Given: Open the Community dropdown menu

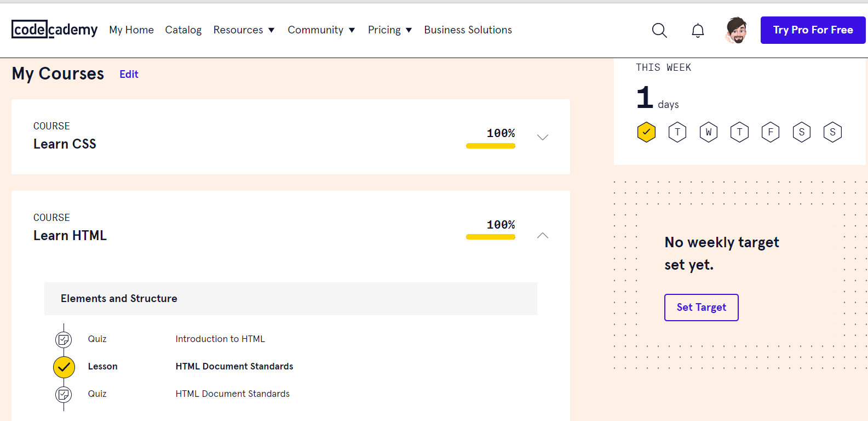Looking at the screenshot, I should pyautogui.click(x=321, y=30).
